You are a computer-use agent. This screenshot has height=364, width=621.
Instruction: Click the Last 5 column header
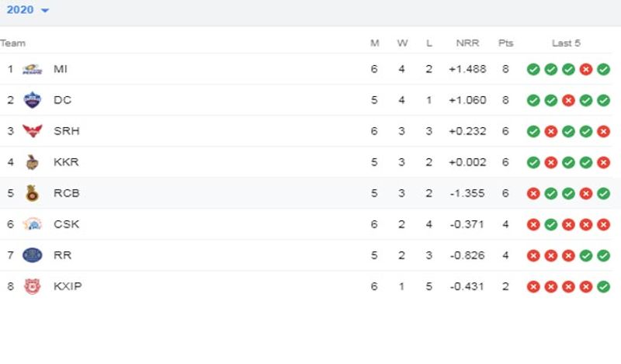coord(566,43)
